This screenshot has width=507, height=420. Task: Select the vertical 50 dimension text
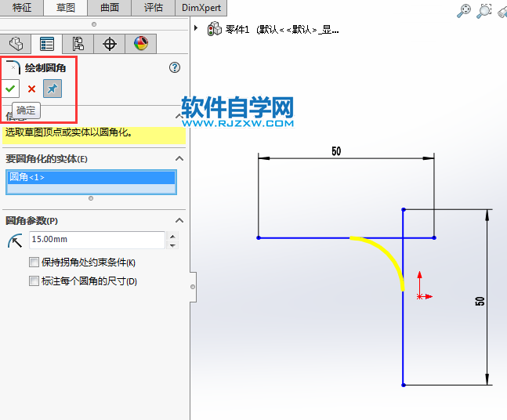point(480,301)
